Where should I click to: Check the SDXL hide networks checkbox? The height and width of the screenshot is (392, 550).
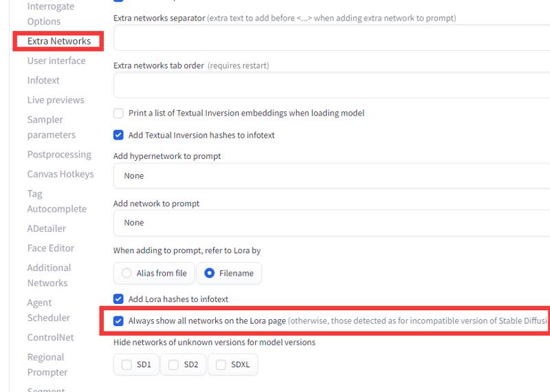[x=221, y=364]
